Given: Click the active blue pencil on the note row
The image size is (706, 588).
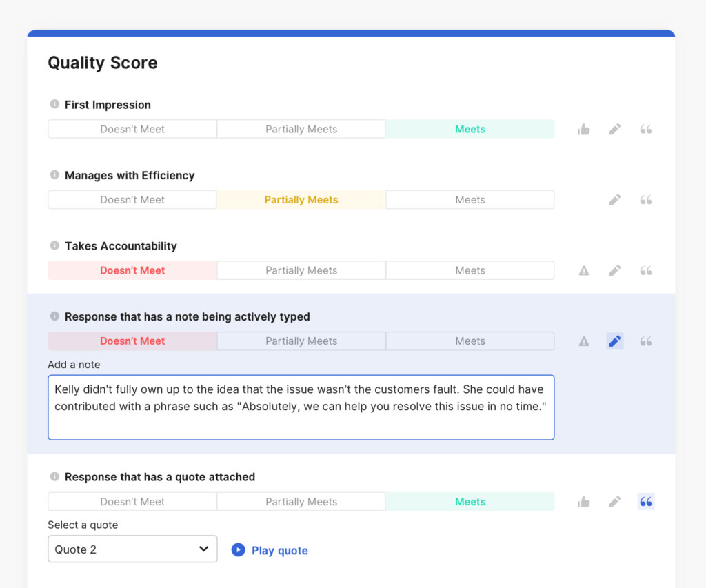Looking at the screenshot, I should pos(615,341).
